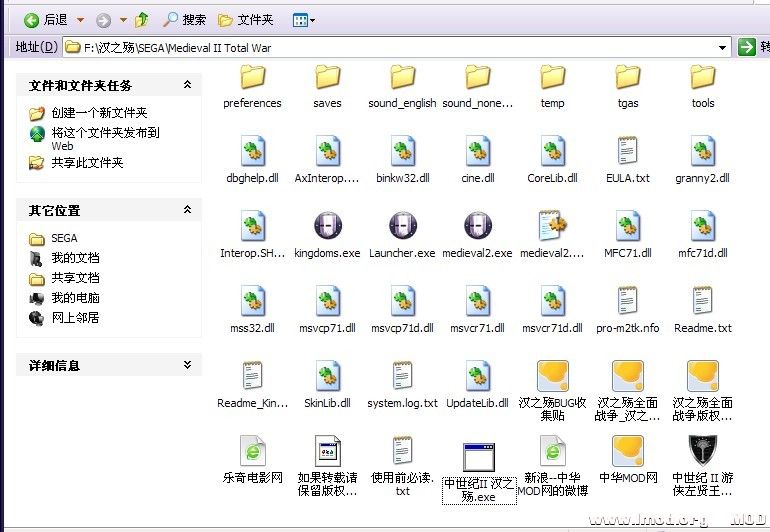Select pro-m2tk.nfo file

(628, 310)
